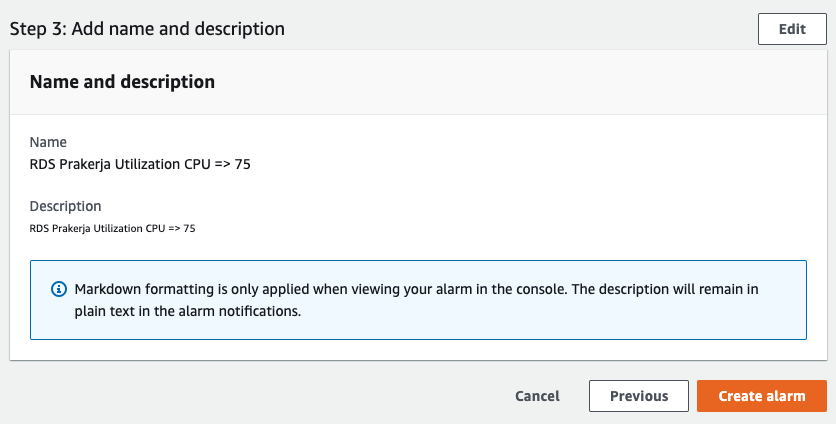The image size is (836, 424).
Task: Click 'RDS Prakerja' in the Name value
Action: point(72,164)
